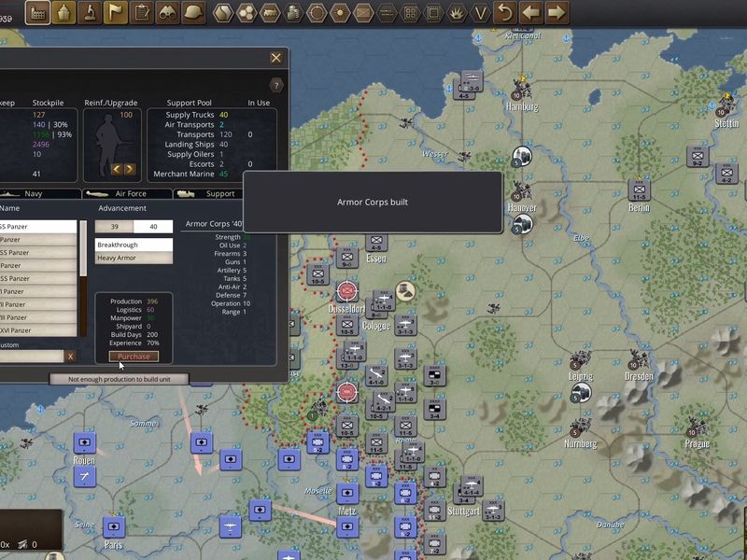Click the Dresden city marker
This screenshot has width=747, height=560.
(639, 360)
